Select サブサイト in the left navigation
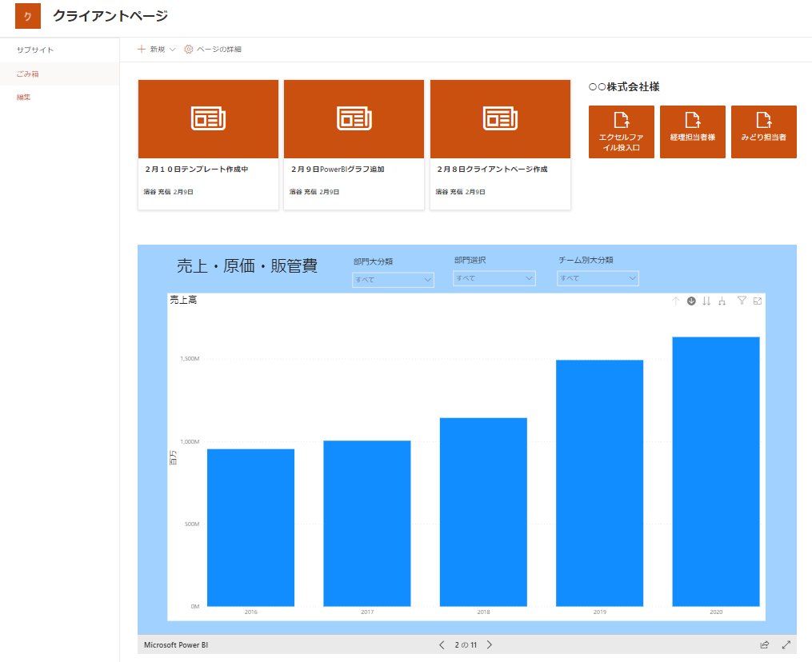This screenshot has height=662, width=812. (35, 50)
